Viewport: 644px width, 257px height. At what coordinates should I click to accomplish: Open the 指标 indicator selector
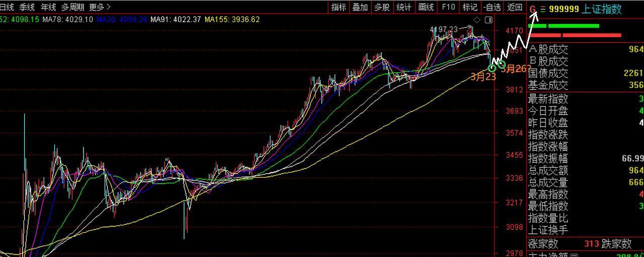coord(338,7)
